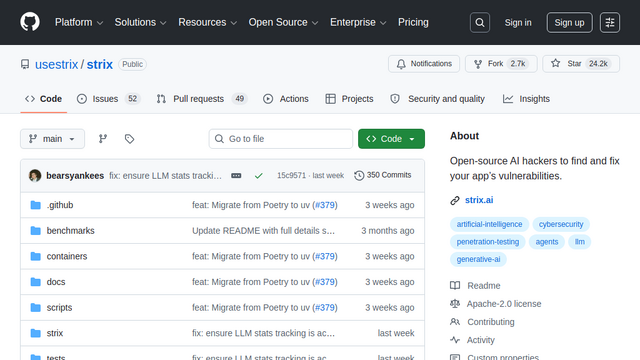Select the agents topic tag
This screenshot has height=360, width=640.
[547, 242]
